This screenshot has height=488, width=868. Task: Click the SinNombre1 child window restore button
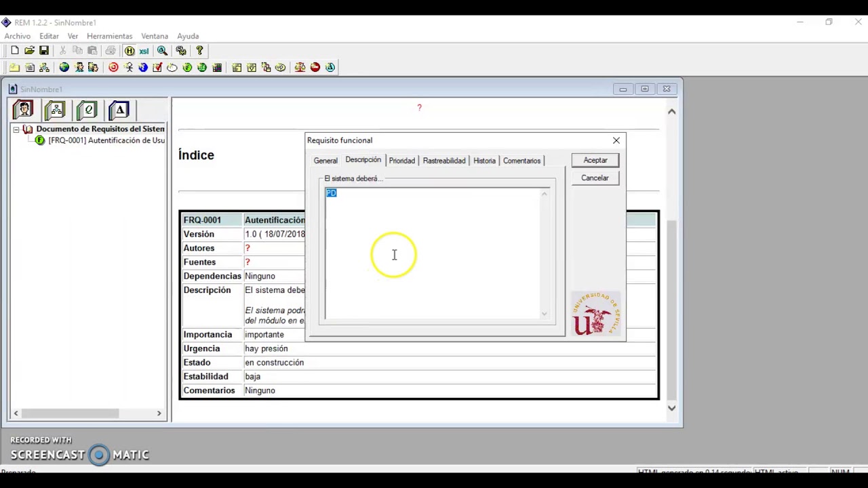(644, 89)
